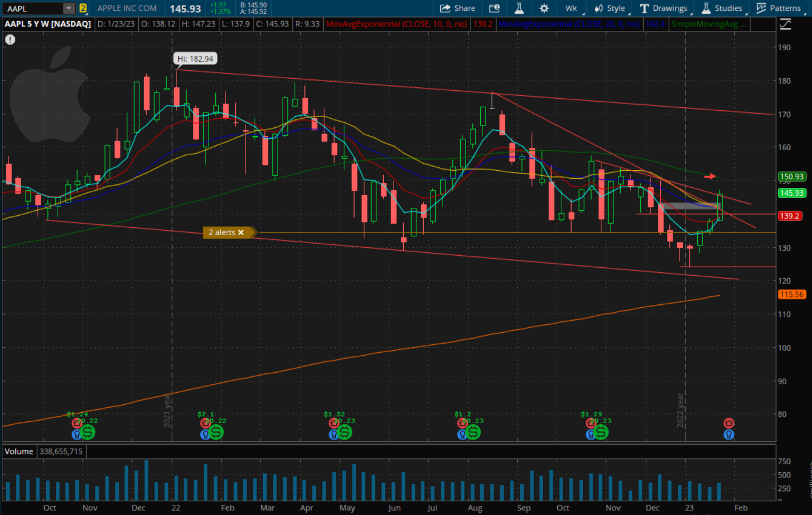Open the Studies menu

pos(722,8)
